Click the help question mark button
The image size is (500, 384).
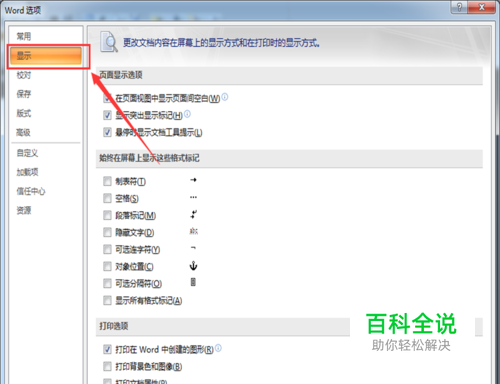click(459, 7)
